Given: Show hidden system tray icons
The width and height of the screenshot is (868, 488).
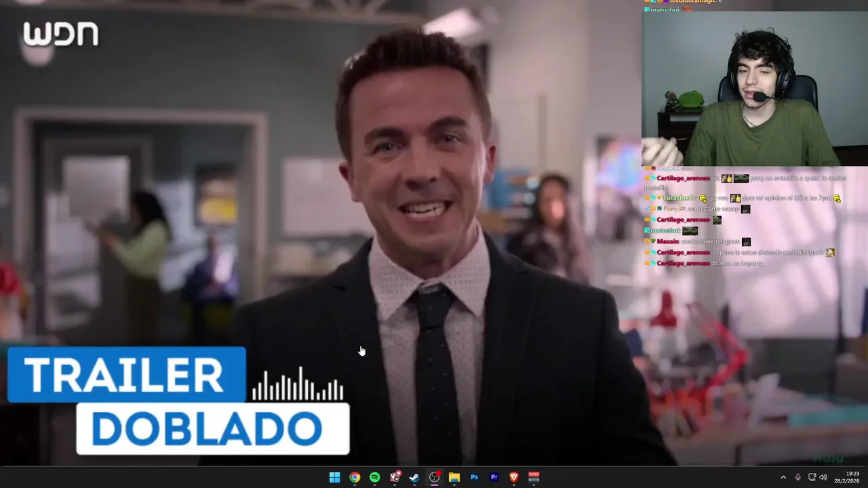Looking at the screenshot, I should click(x=783, y=477).
